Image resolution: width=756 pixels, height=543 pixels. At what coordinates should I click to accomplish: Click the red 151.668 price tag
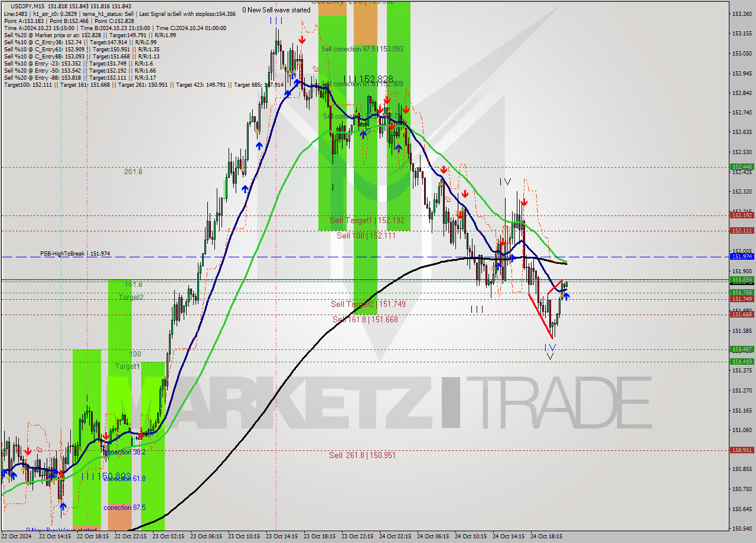pos(742,315)
